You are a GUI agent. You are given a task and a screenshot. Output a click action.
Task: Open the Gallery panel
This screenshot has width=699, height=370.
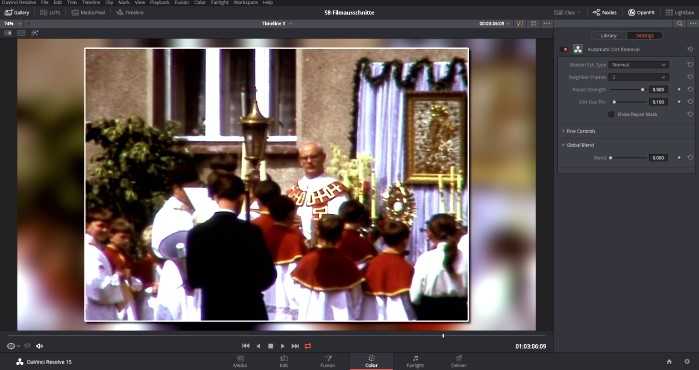pos(17,12)
